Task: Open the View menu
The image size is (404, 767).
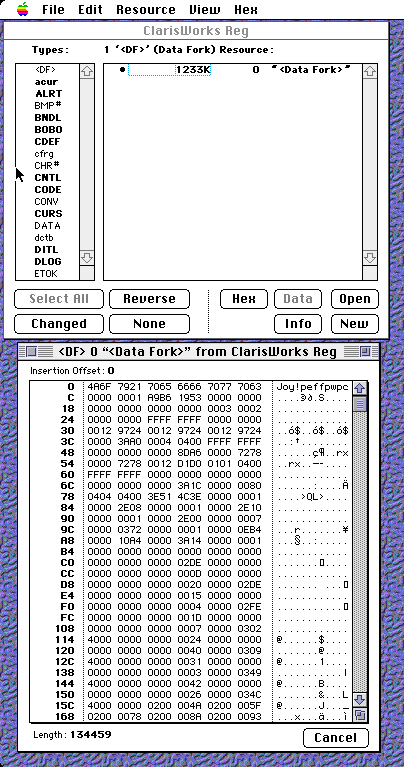Action: coord(204,9)
